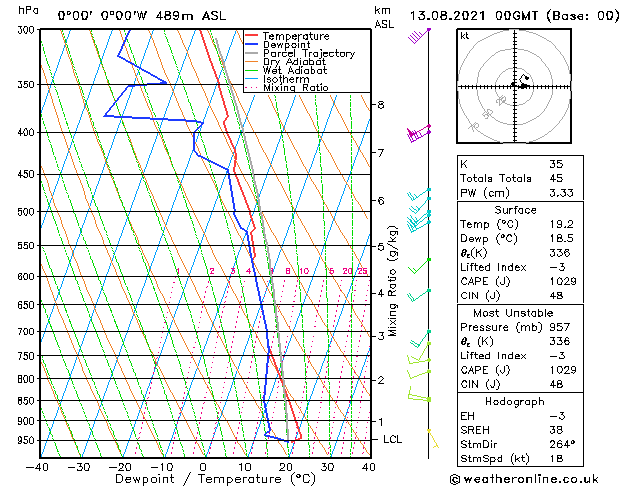Click the 500 hPa pressure axis label

click(x=26, y=212)
